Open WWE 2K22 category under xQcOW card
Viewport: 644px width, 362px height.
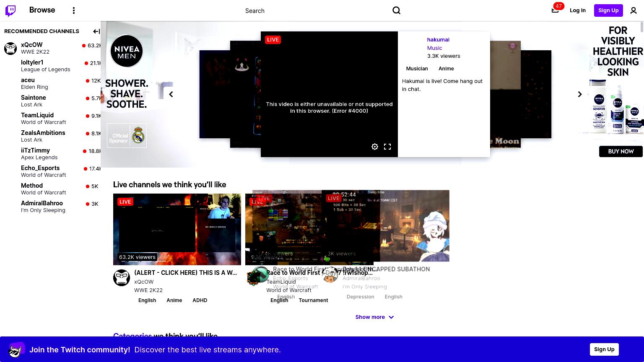pyautogui.click(x=148, y=290)
